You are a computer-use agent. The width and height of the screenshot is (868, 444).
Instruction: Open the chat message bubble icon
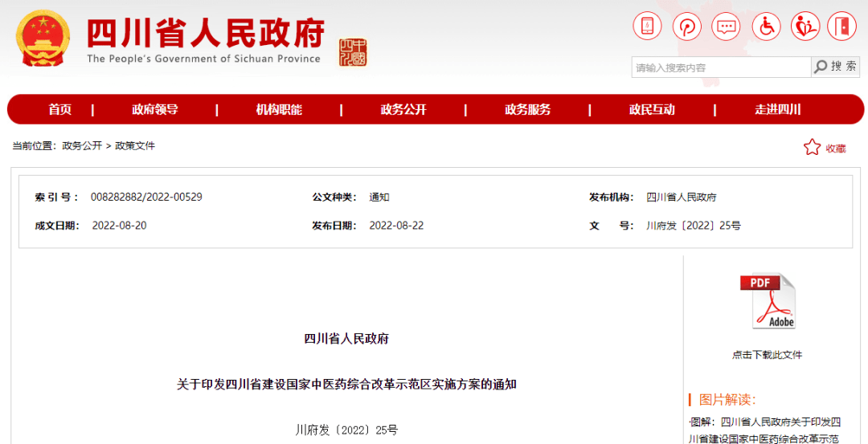[727, 26]
